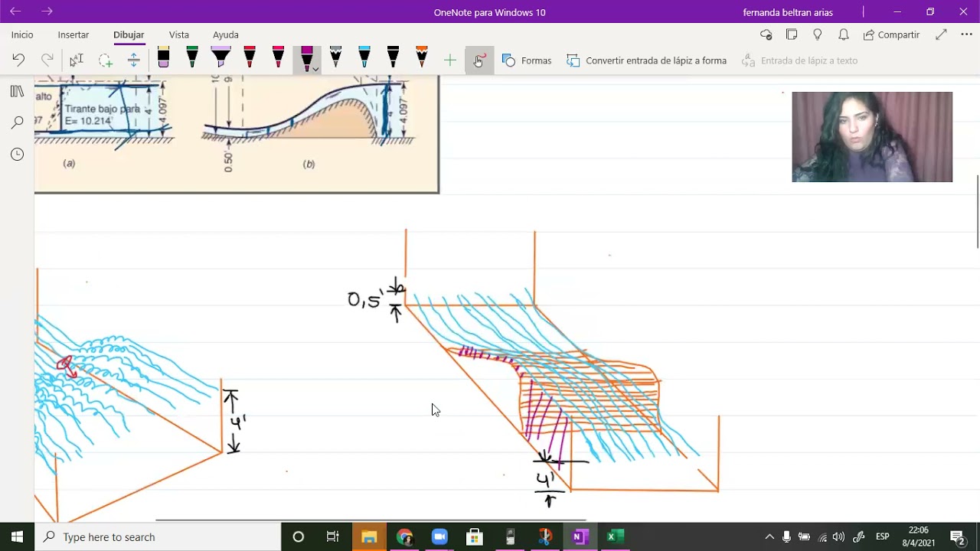Toggle draw with touch mode
Viewport: 980px width, 551px height.
[479, 60]
